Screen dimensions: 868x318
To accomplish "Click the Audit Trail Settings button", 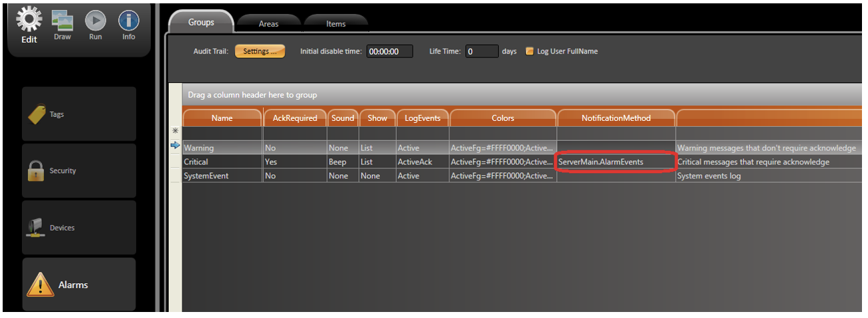I will click(x=260, y=51).
